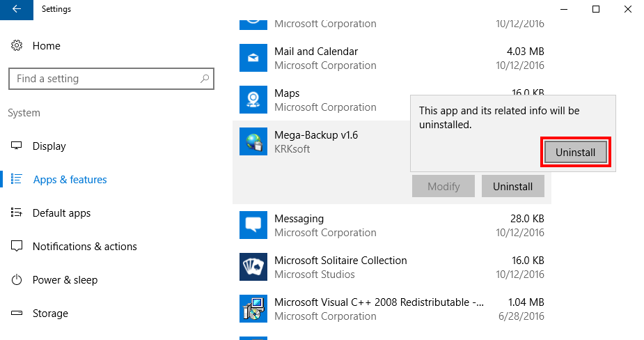644x340 pixels.
Task: Open the Display settings section
Action: pos(49,146)
